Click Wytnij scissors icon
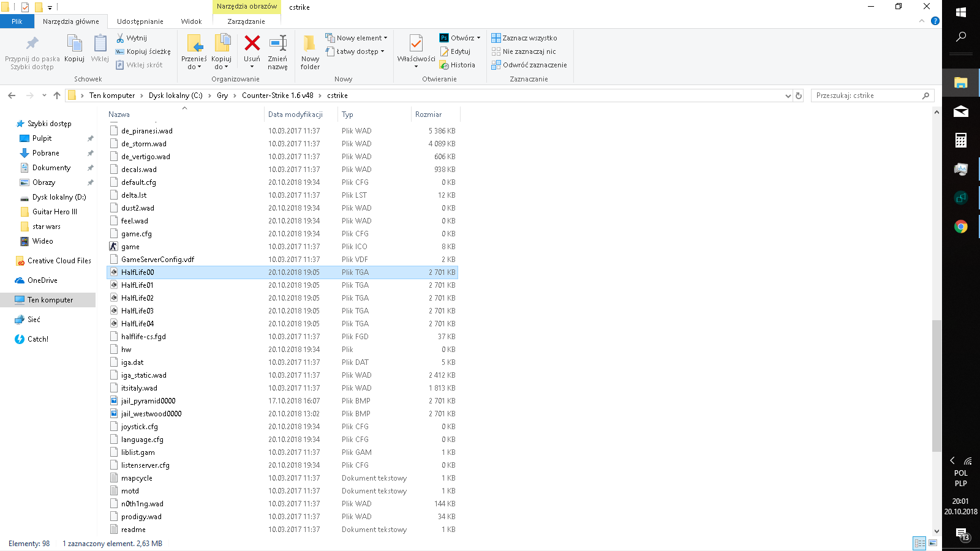 coord(121,38)
